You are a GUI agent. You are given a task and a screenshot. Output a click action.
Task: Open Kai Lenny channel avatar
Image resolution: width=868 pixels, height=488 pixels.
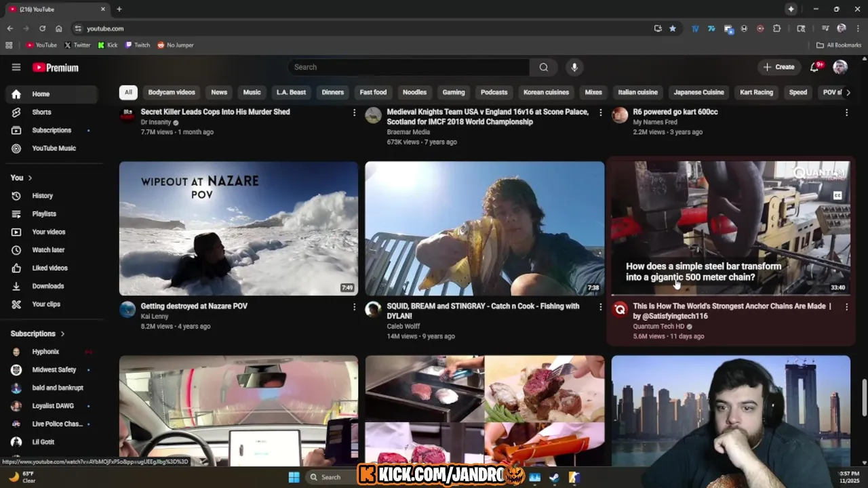127,310
